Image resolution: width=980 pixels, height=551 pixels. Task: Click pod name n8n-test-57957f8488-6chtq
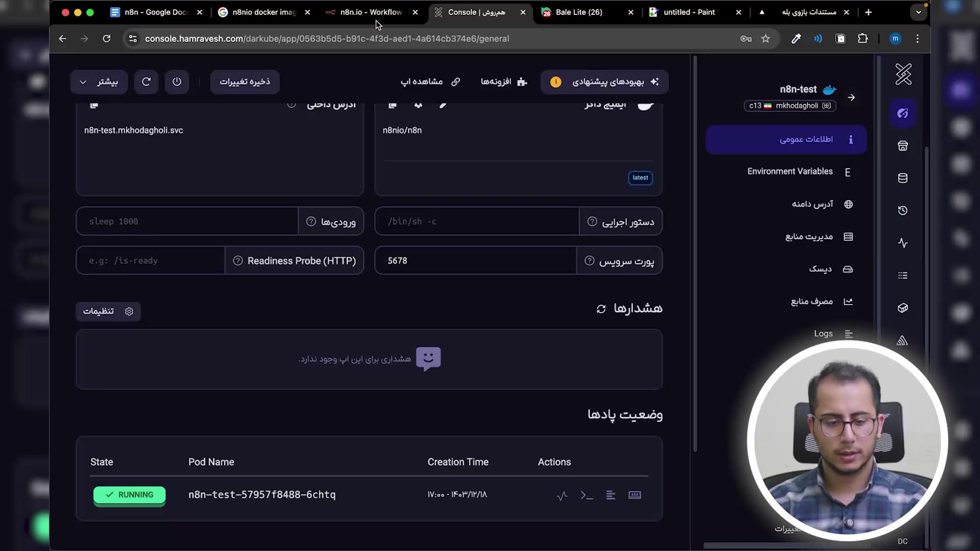pyautogui.click(x=262, y=495)
